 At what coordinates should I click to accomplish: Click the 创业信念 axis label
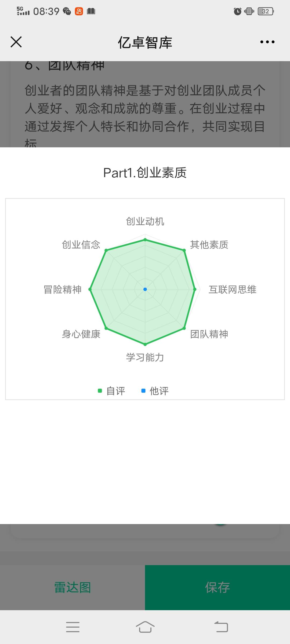[x=81, y=245]
